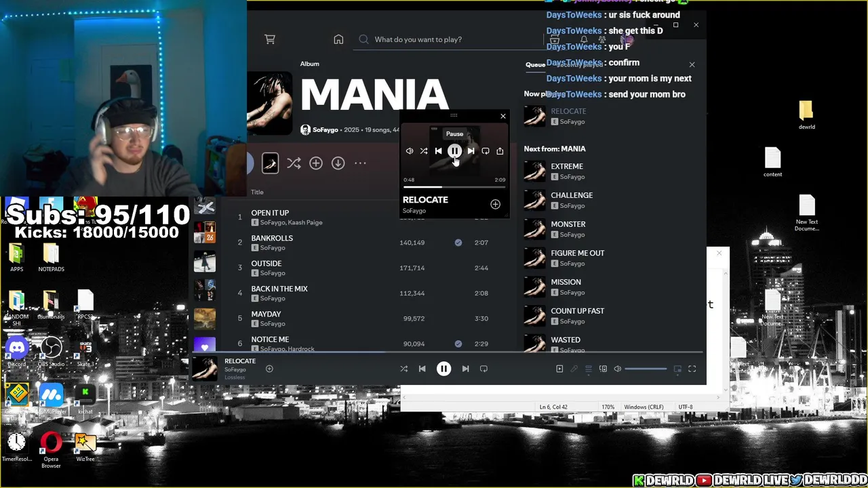Skip to next track in bottom bar

pos(465,369)
